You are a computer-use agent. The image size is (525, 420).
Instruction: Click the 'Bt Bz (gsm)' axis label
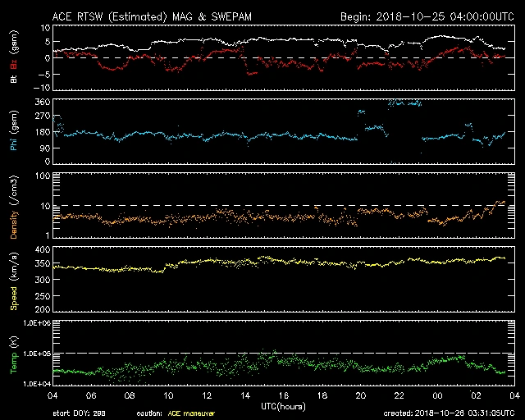tap(14, 57)
